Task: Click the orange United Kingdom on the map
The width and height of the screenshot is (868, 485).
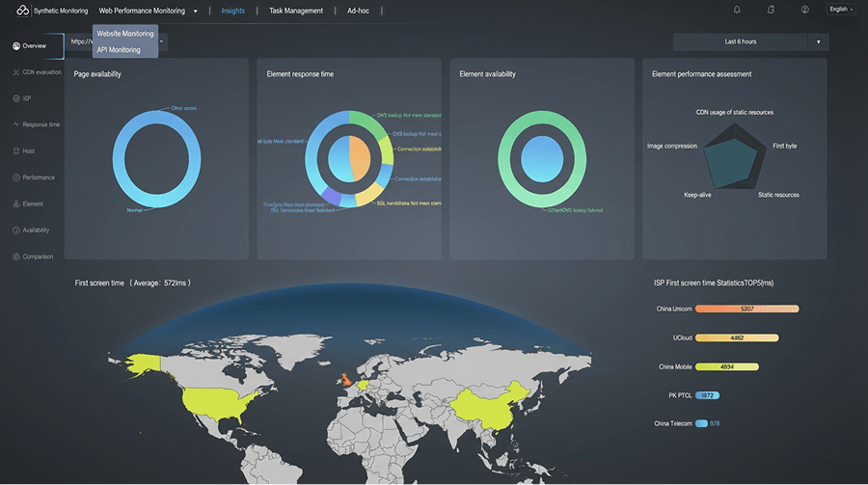Action: [346, 379]
